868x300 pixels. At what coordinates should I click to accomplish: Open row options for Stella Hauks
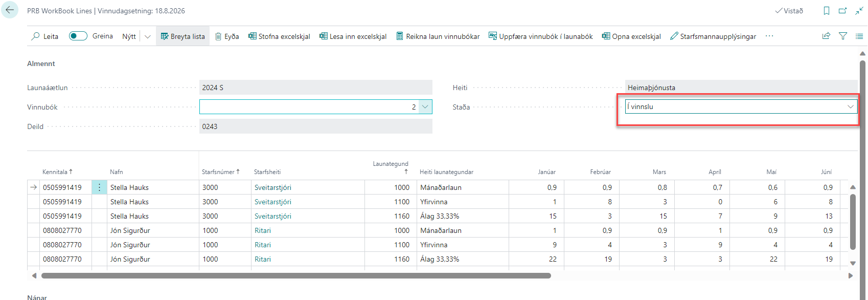[99, 187]
